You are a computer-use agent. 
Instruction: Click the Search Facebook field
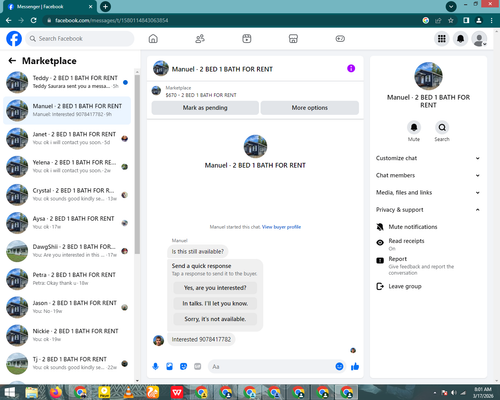tap(80, 39)
